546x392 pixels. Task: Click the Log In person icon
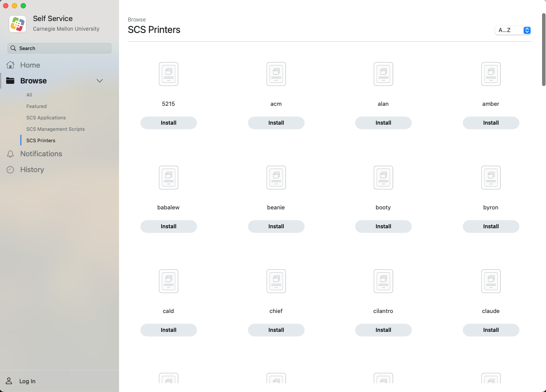9,381
